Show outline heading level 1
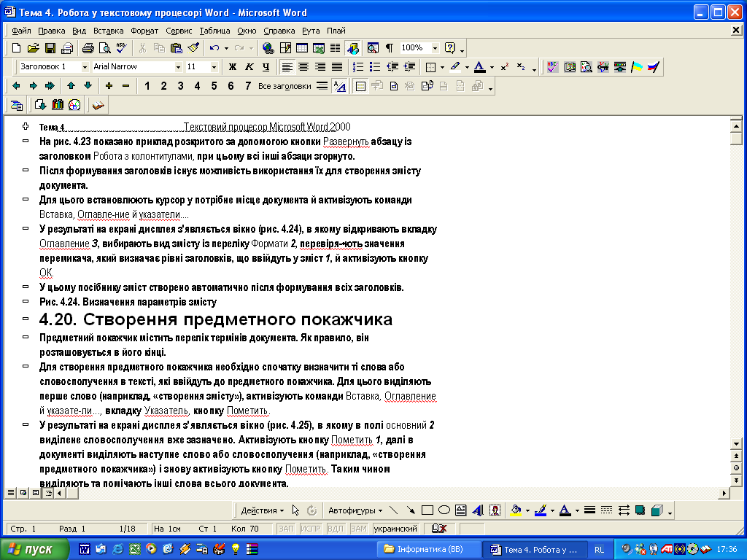This screenshot has width=747, height=560. pos(147,86)
